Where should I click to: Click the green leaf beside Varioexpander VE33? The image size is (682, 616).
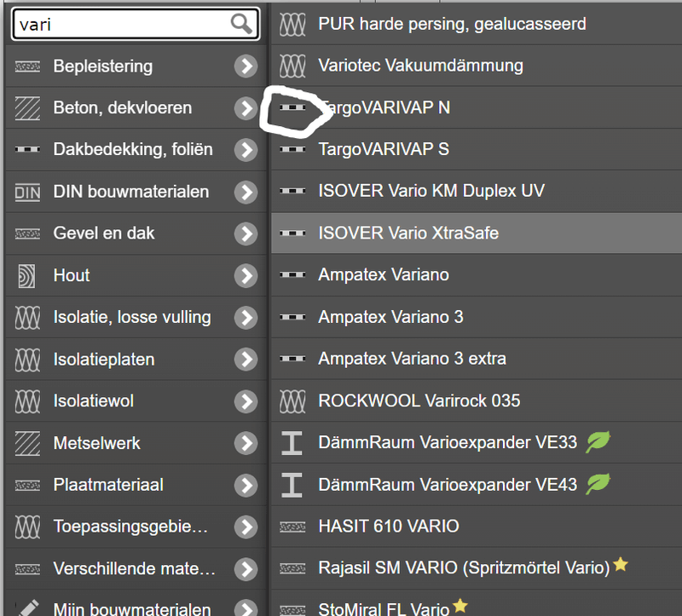tap(598, 442)
